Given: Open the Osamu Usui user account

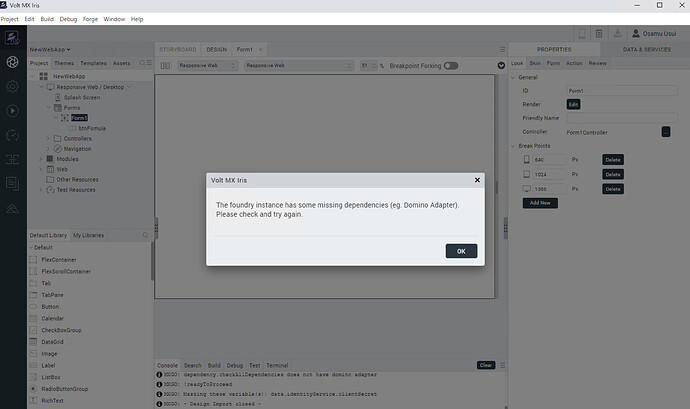Looking at the screenshot, I should (x=654, y=33).
